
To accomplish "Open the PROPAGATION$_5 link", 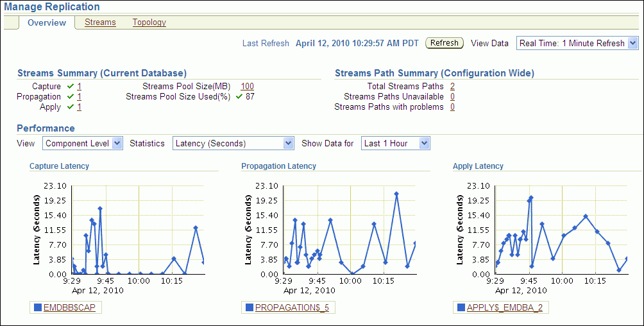I will click(x=292, y=308).
